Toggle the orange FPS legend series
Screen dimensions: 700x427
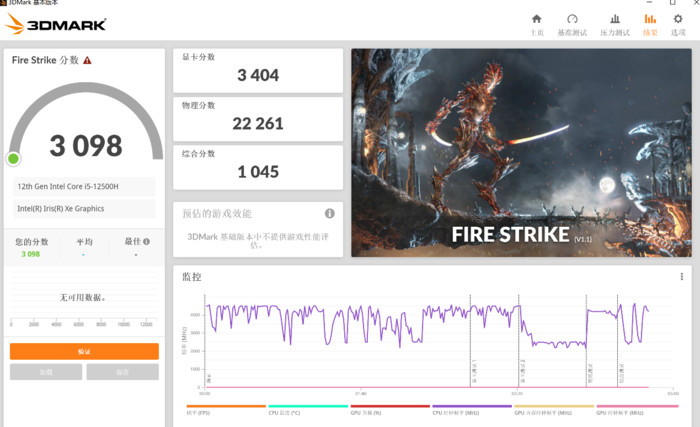pos(225,410)
